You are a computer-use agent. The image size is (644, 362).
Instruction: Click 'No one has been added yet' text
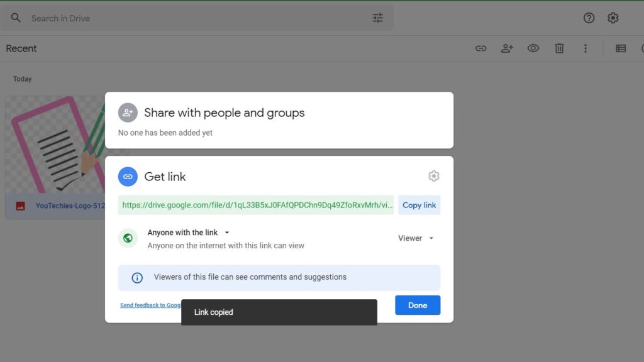coord(165,133)
